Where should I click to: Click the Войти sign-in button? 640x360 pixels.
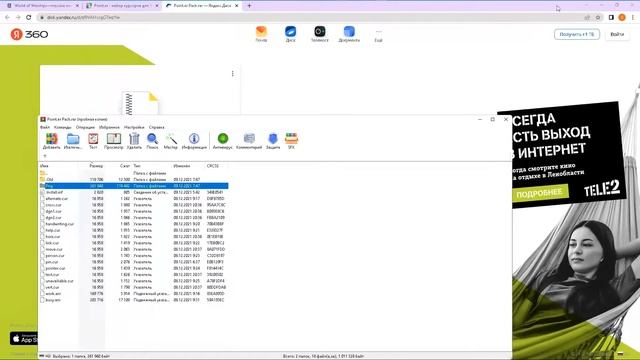(x=617, y=34)
